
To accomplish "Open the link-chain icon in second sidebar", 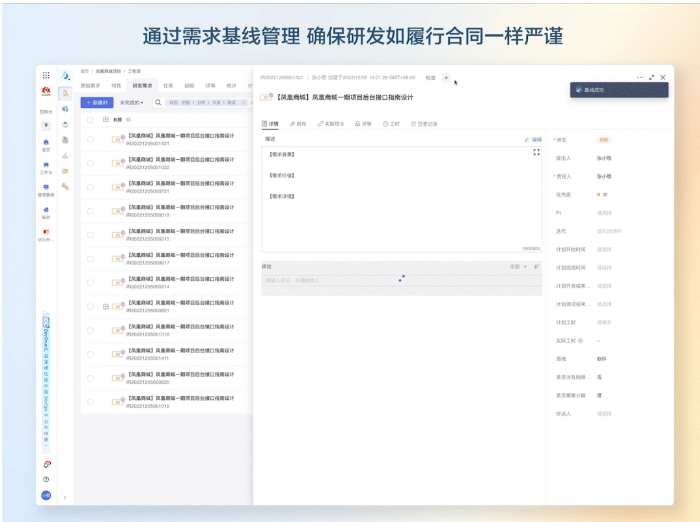I will coord(65,187).
